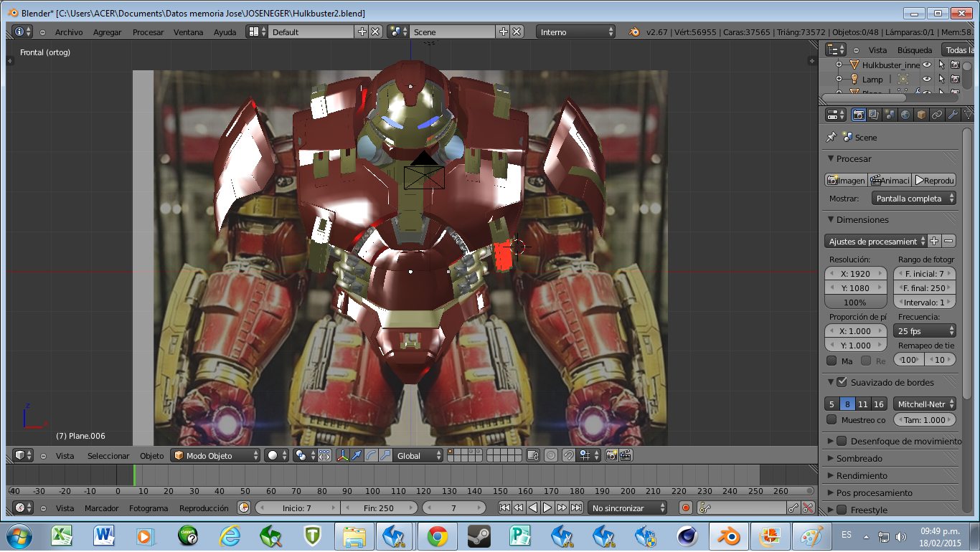Open the Marcador menu in timeline
The height and width of the screenshot is (552, 980).
point(102,508)
